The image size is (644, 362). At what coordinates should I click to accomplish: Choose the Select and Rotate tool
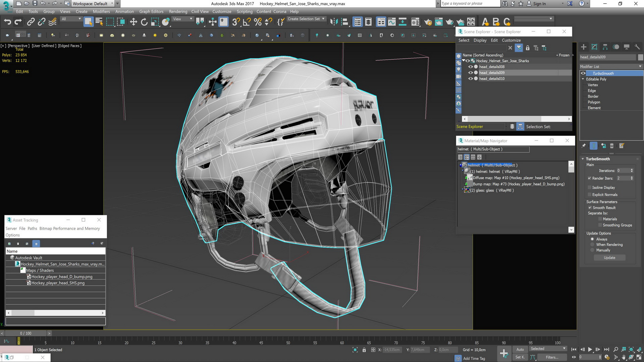[x=144, y=22]
